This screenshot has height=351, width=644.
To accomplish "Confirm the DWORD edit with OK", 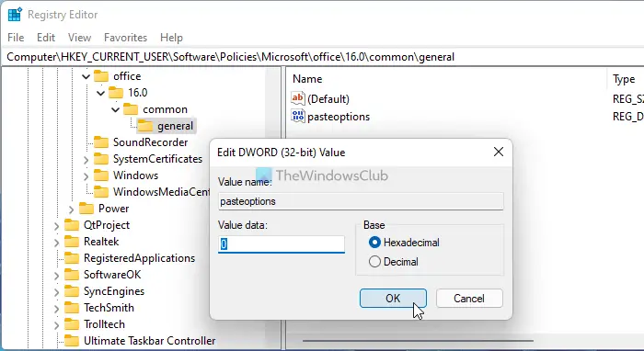I will coord(393,298).
